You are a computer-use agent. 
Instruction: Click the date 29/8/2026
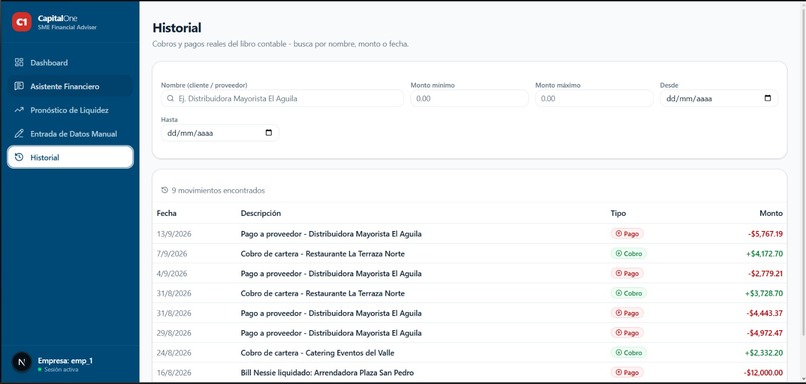[x=174, y=333]
